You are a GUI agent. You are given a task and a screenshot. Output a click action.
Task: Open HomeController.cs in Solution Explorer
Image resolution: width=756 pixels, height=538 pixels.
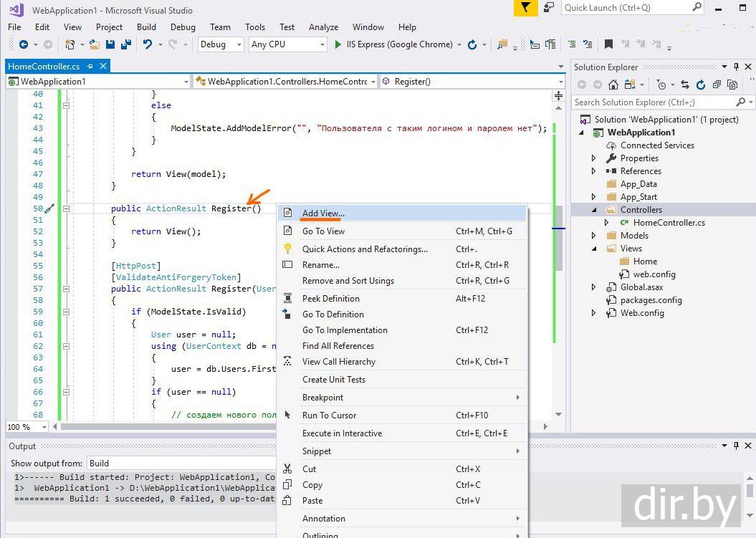click(669, 223)
